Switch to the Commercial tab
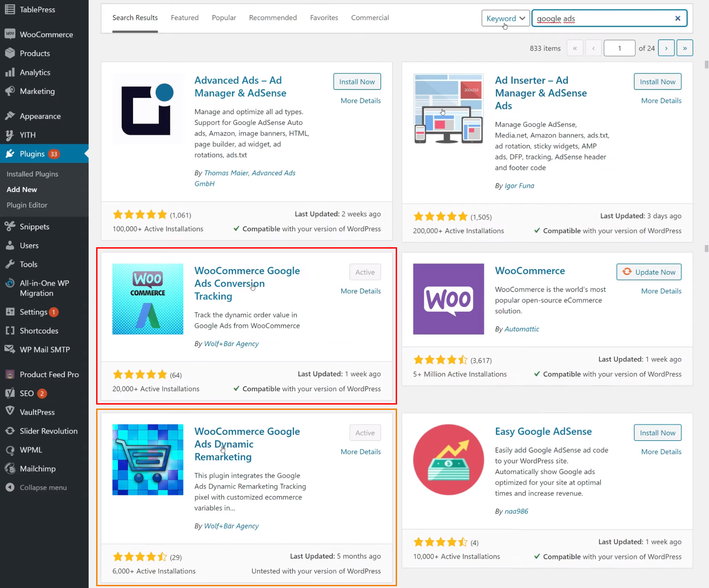 (x=370, y=18)
